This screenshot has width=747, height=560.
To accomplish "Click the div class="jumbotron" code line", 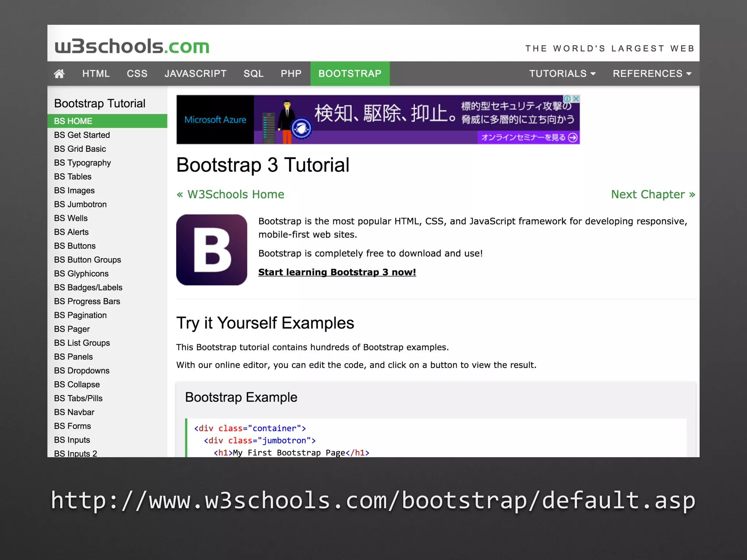I will point(260,440).
